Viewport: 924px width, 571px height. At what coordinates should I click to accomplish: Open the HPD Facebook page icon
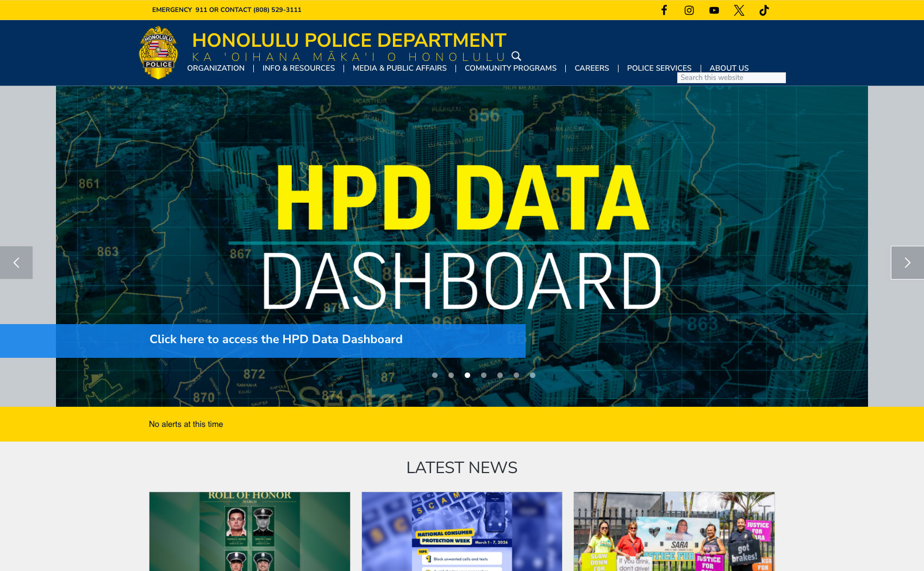point(664,10)
